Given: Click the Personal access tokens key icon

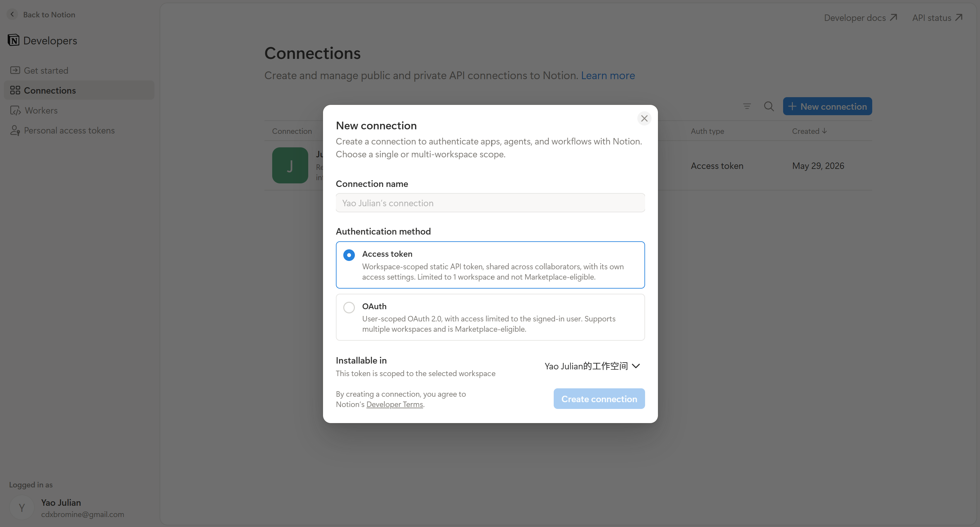Looking at the screenshot, I should point(15,131).
